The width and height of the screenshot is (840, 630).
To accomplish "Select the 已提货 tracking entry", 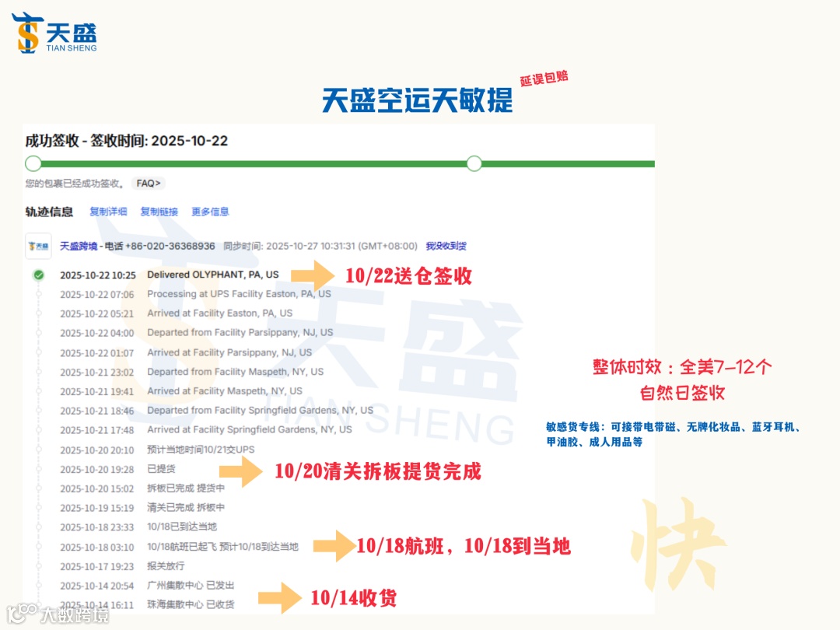I will [161, 469].
